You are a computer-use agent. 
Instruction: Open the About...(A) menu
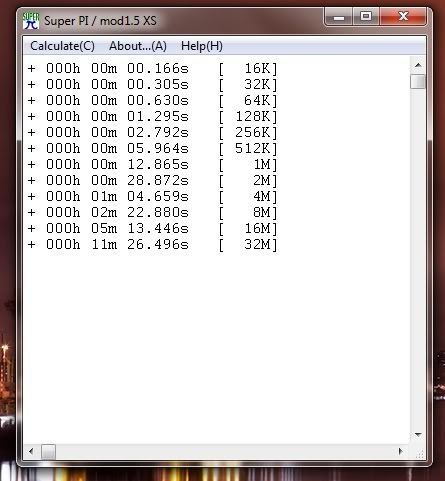coord(138,46)
